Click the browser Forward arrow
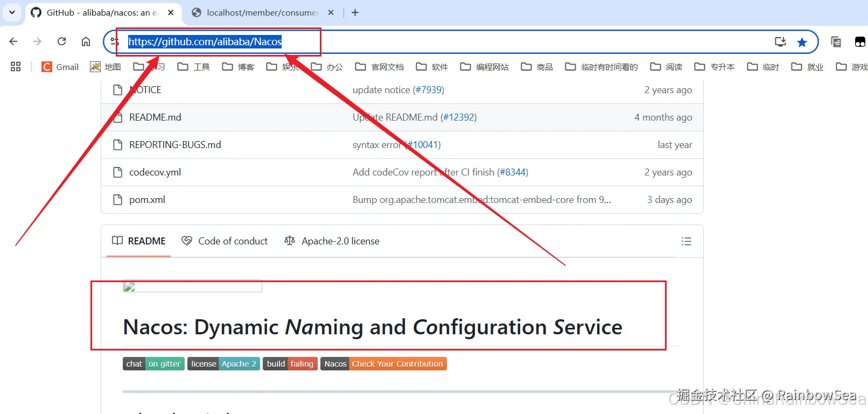868x414 pixels. click(x=37, y=41)
